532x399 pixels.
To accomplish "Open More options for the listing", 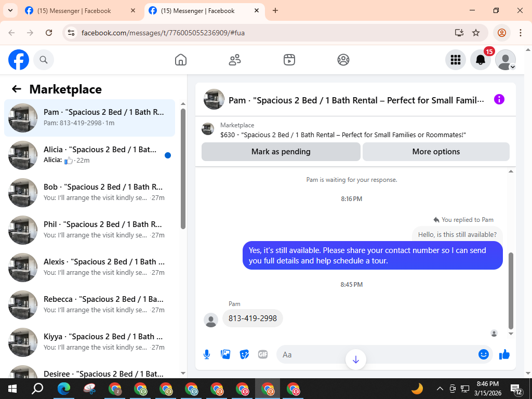I will tap(436, 152).
